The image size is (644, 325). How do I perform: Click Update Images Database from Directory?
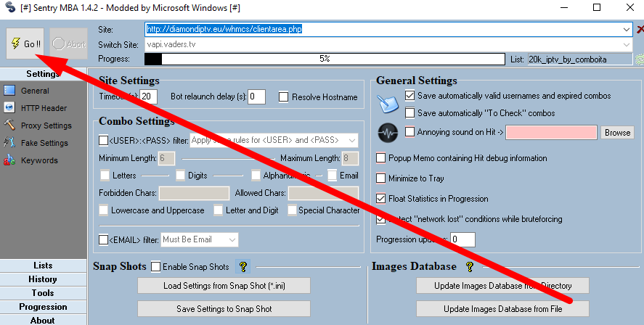502,286
